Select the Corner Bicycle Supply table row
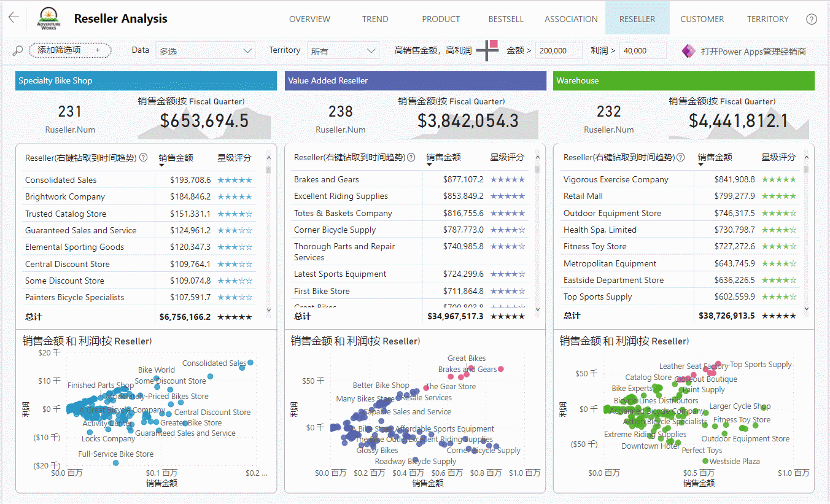 click(409, 230)
